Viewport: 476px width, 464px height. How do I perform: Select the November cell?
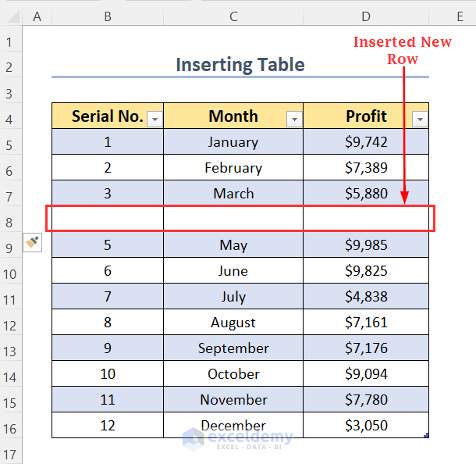click(233, 400)
